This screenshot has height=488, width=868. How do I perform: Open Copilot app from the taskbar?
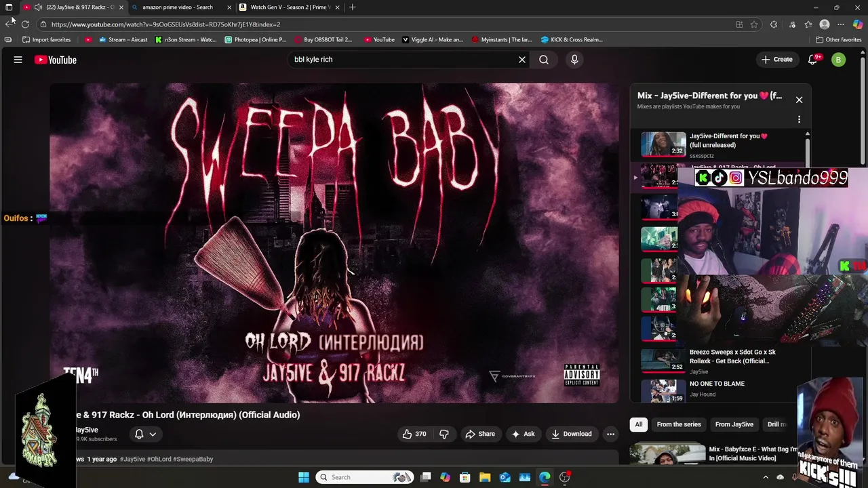[445, 477]
